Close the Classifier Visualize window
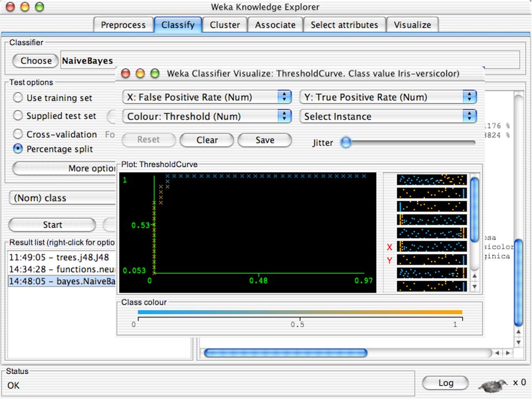 126,73
